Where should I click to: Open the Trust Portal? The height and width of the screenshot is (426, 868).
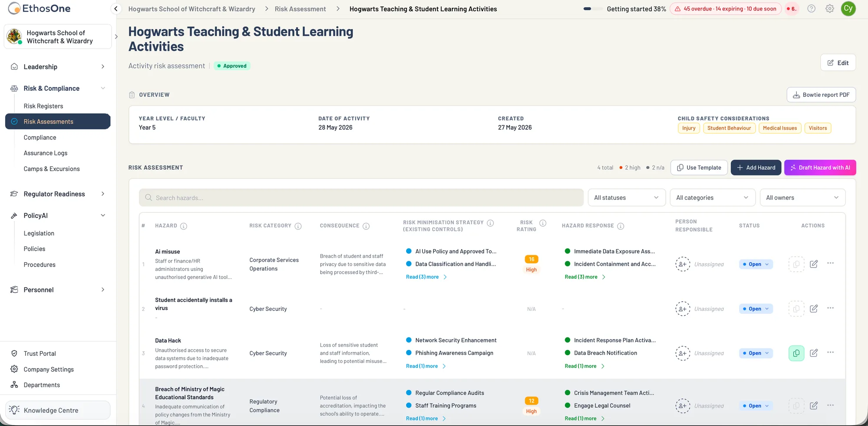coord(39,353)
